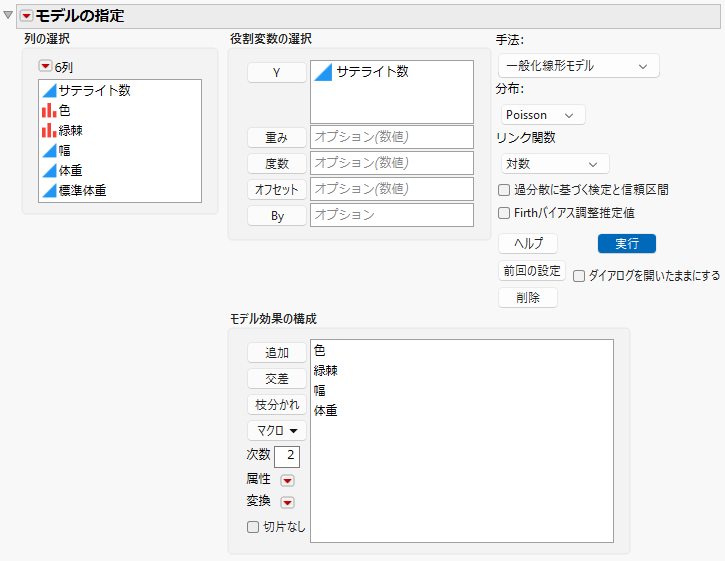
Task: Open the リンク関数 dropdown showing 対数
Action: coord(555,164)
